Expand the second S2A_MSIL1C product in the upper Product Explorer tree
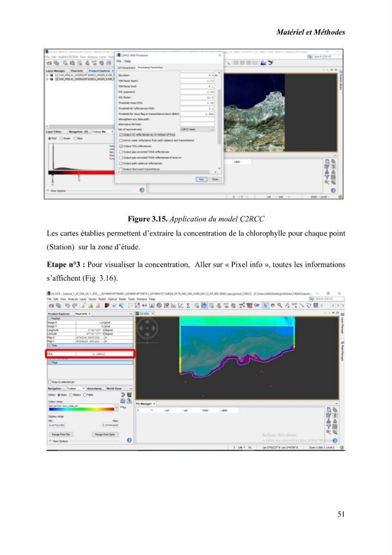The width and height of the screenshot is (392, 555). (x=47, y=79)
